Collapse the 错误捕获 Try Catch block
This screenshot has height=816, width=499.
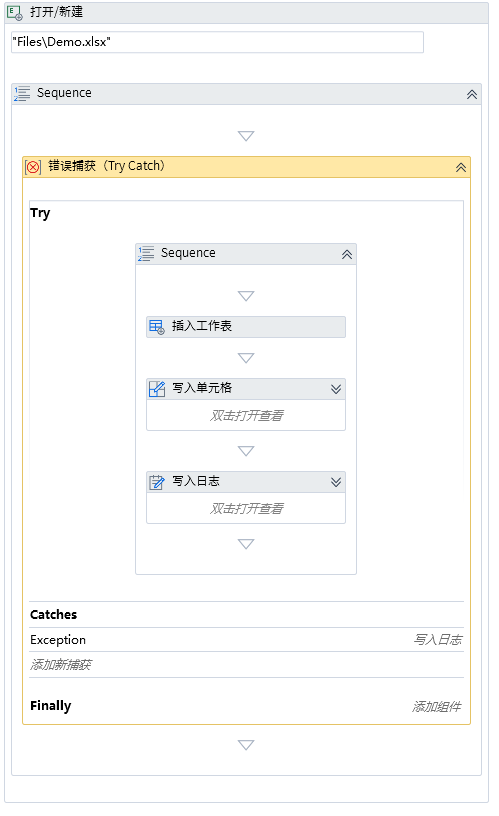point(460,168)
